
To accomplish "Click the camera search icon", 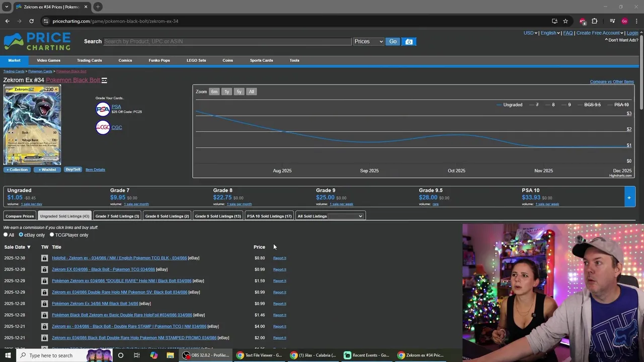I will coord(409,42).
